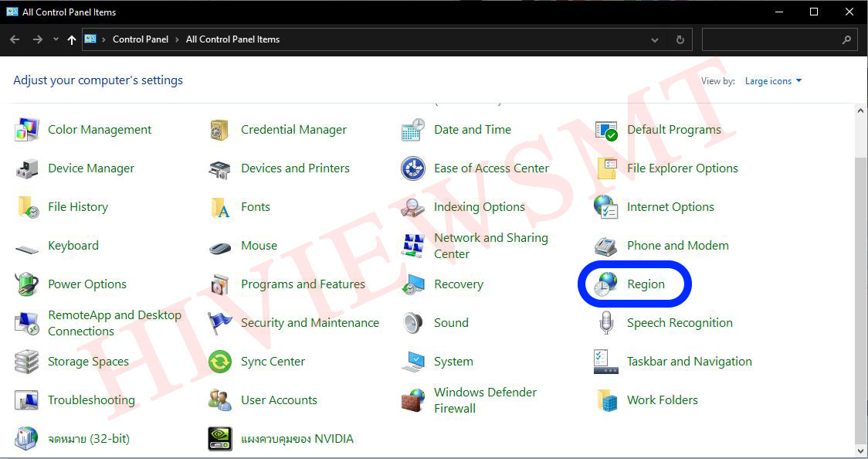Open the NVIDIA control panel icon
The width and height of the screenshot is (868, 459).
[220, 439]
